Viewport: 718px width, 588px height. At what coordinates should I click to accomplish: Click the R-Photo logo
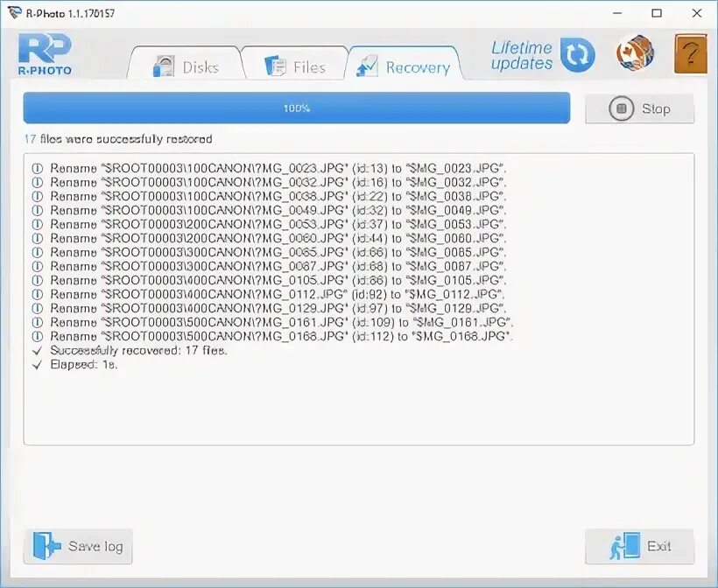[45, 54]
